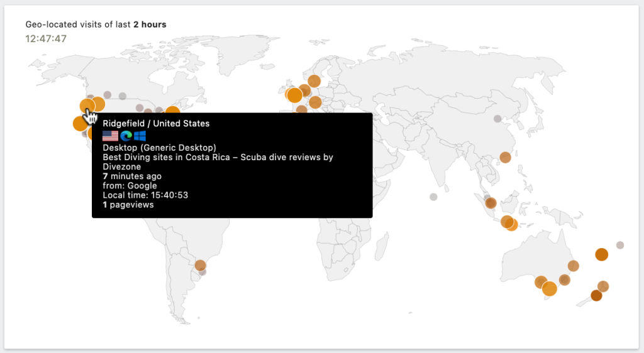Screen dimensions: 644x353
Task: Click '1 pageviews' in the tooltip
Action: (x=128, y=205)
